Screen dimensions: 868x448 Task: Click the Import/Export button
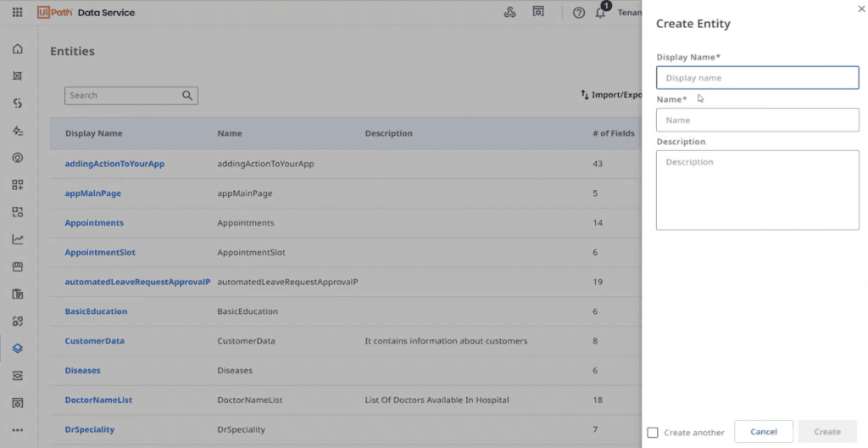click(x=611, y=95)
